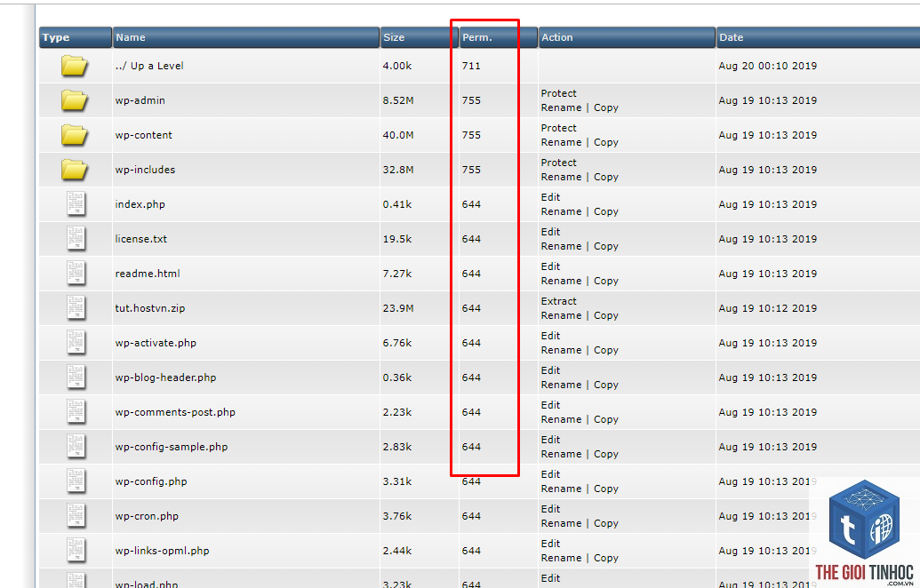Click the readme.html file icon

76,274
